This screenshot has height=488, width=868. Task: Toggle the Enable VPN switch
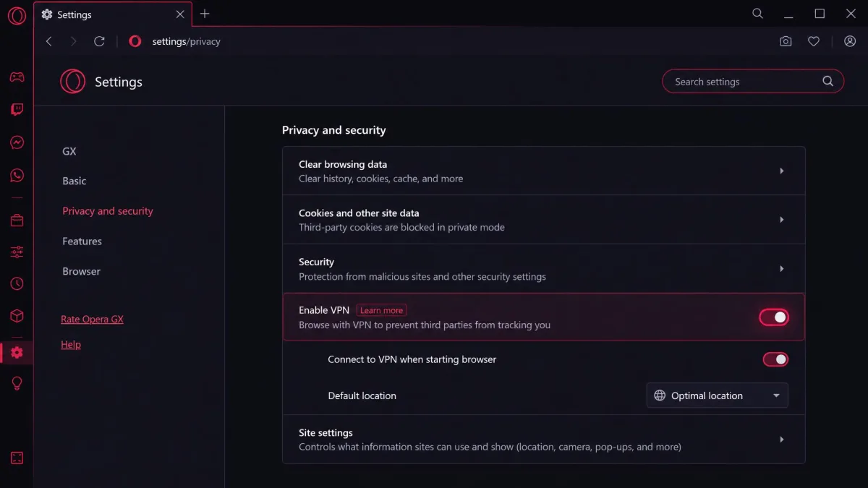click(774, 317)
